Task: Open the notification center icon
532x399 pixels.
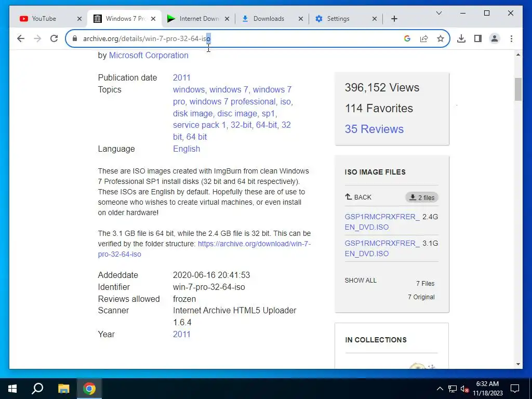Action: [x=515, y=389]
